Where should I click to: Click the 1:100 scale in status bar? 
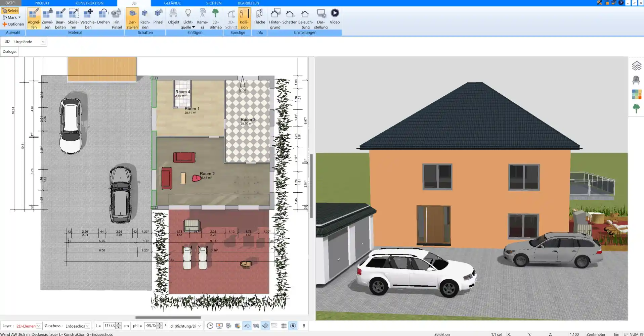click(574, 334)
